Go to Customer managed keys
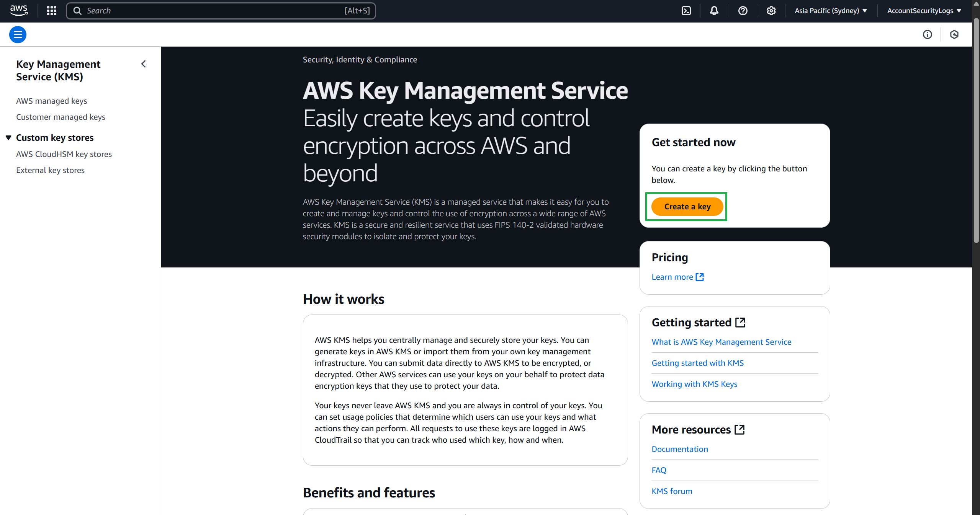The width and height of the screenshot is (980, 515). pyautogui.click(x=61, y=117)
